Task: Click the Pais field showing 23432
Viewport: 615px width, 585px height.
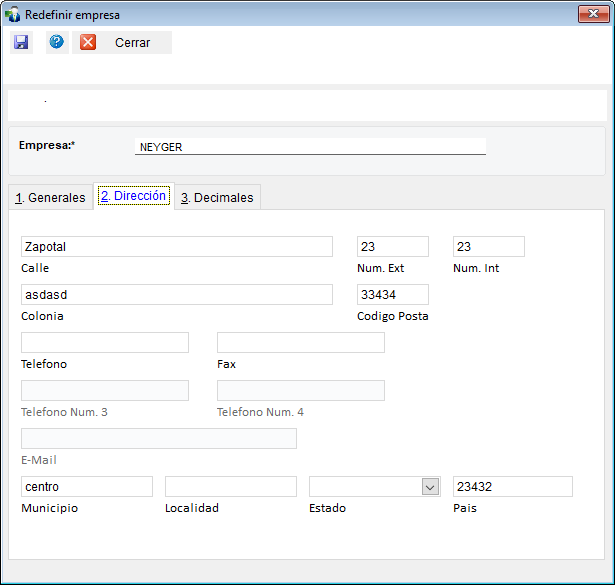Action: [x=513, y=487]
